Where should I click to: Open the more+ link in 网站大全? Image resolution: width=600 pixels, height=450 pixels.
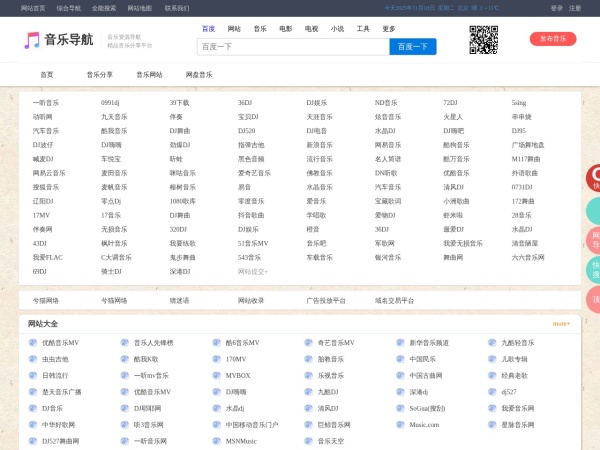coord(561,324)
